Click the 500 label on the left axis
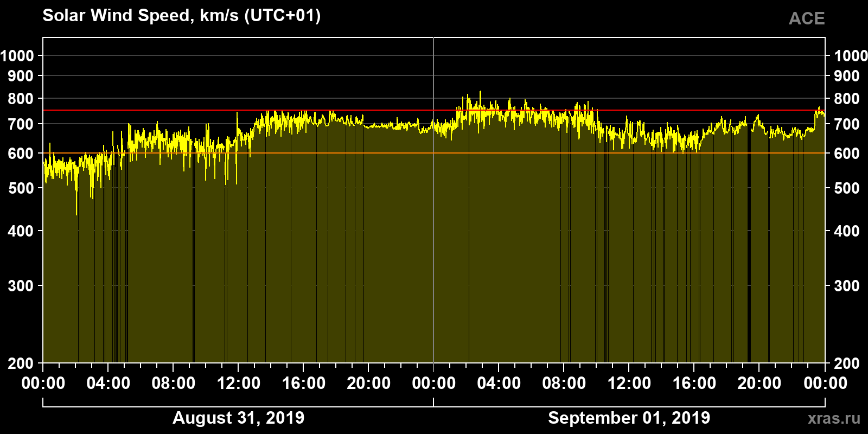 tap(21, 189)
